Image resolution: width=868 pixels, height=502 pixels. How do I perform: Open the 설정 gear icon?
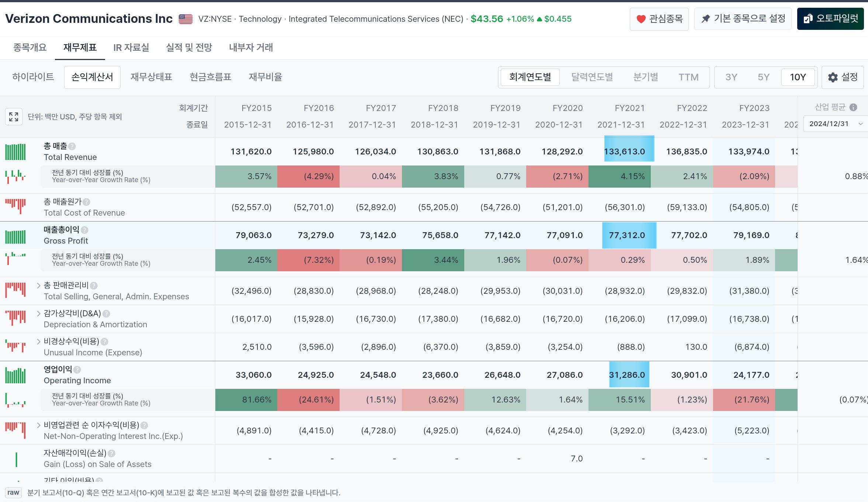(833, 77)
